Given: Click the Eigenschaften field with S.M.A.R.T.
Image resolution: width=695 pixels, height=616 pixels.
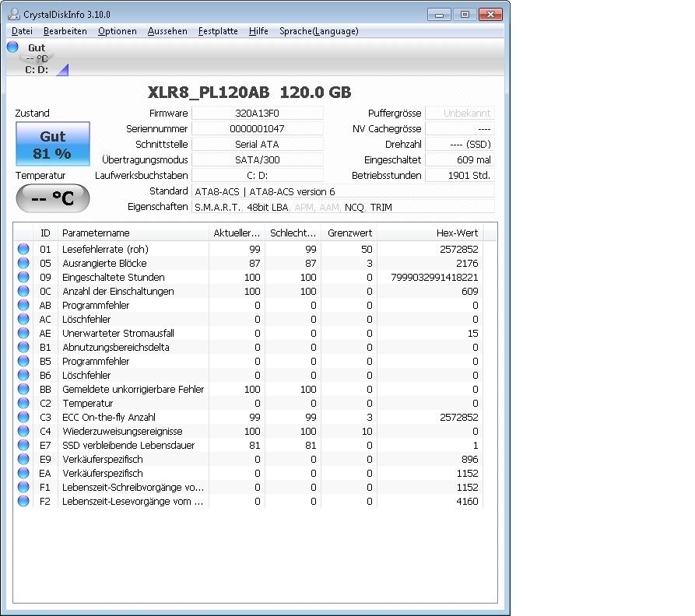Looking at the screenshot, I should click(x=343, y=207).
